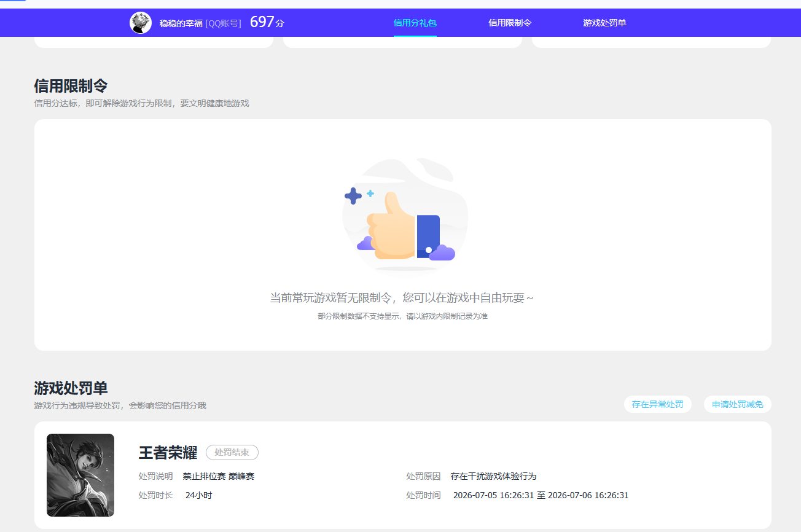Viewport: 801px width, 532px height.
Task: Switch to the 信用限制令 tab
Action: click(x=510, y=23)
